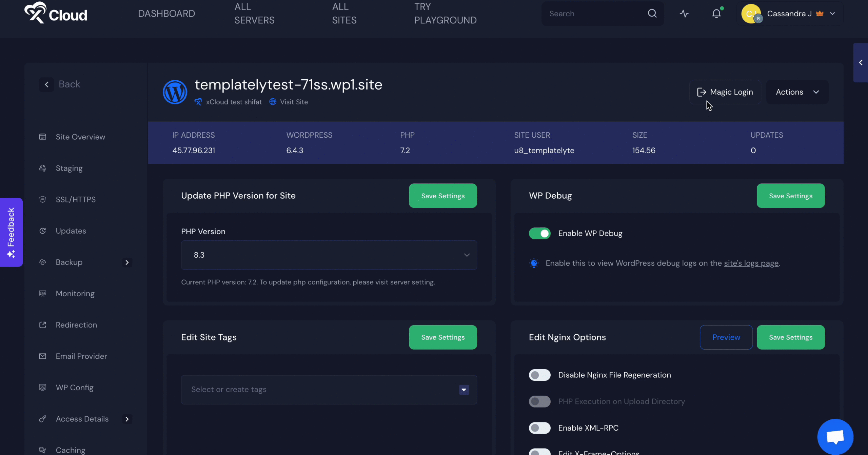Toggle Enable WP Debug switch

539,233
